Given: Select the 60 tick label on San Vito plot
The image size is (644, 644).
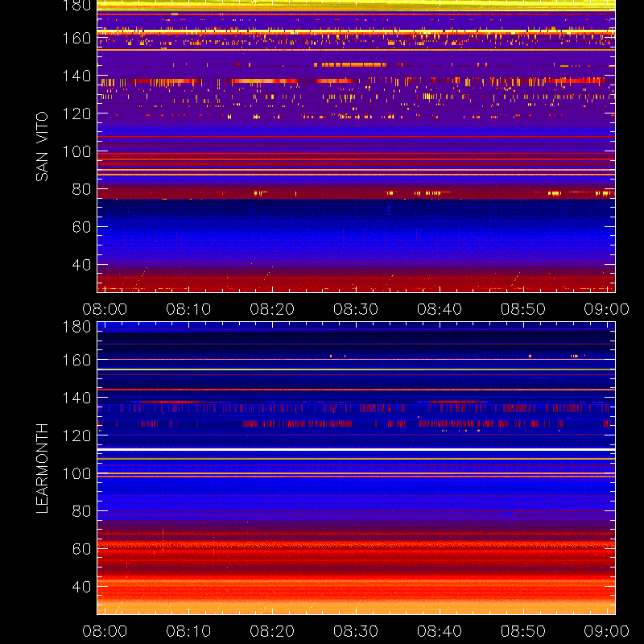Looking at the screenshot, I should pos(81,227).
